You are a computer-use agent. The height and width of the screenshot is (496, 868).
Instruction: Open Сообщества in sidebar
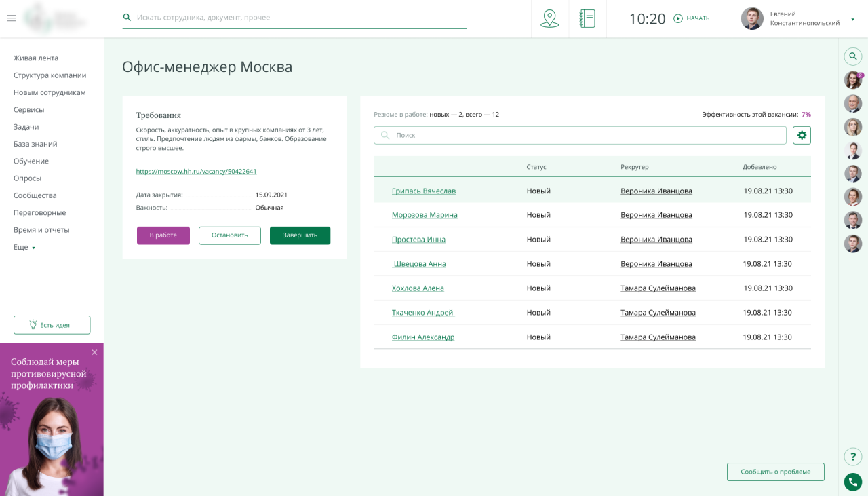pyautogui.click(x=35, y=195)
